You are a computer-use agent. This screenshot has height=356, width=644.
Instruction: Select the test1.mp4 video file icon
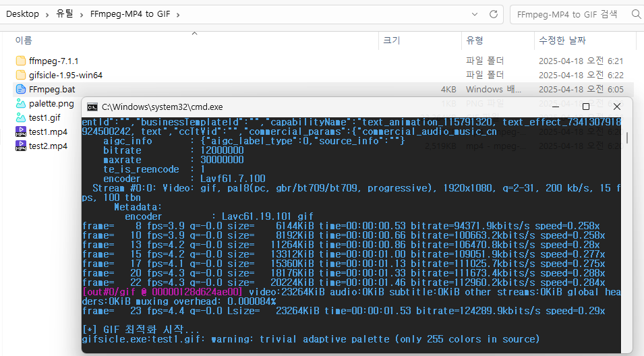point(21,131)
